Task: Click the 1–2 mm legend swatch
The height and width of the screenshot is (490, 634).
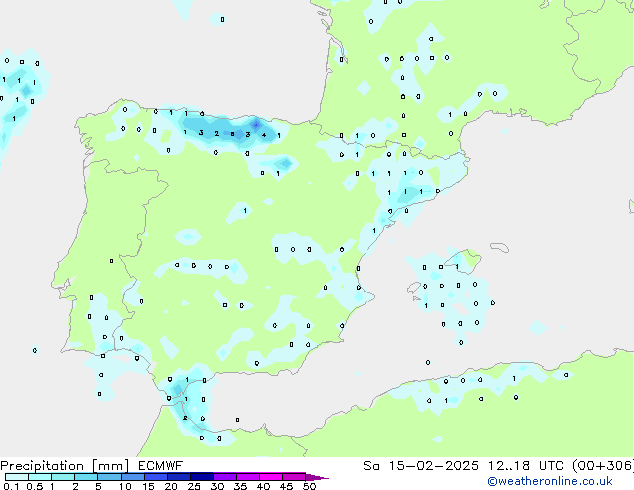Action: (63, 477)
